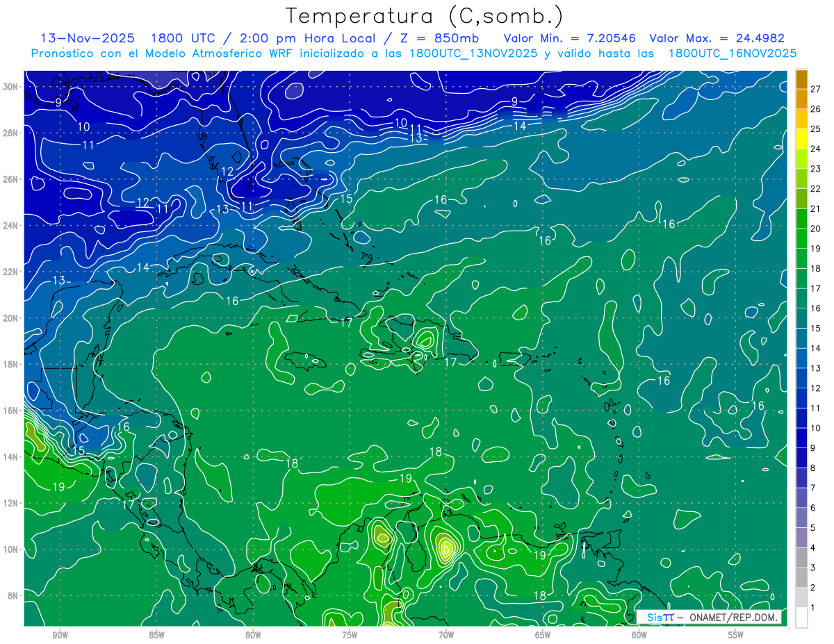Click the '3' value on color scale
This screenshot has height=644, width=834.
click(x=813, y=568)
